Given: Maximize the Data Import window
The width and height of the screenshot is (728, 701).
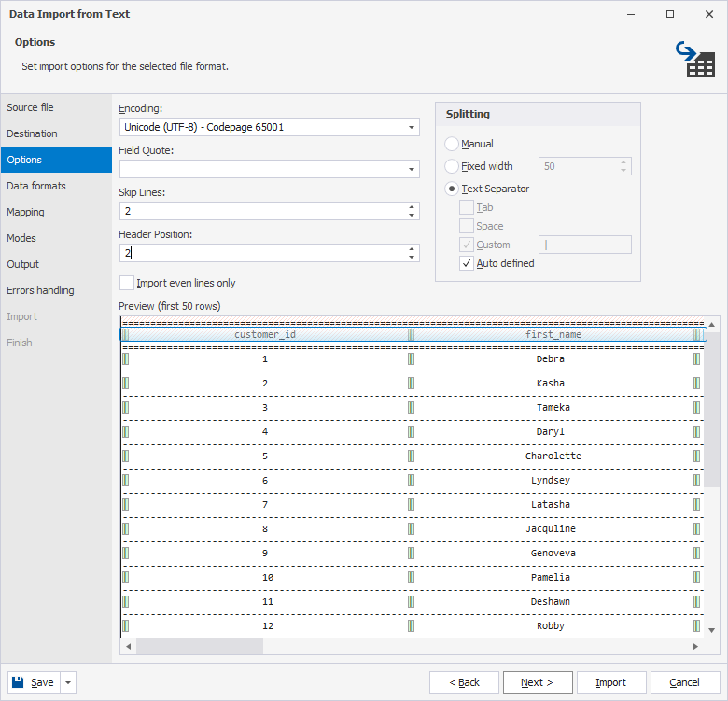Looking at the screenshot, I should coord(670,14).
